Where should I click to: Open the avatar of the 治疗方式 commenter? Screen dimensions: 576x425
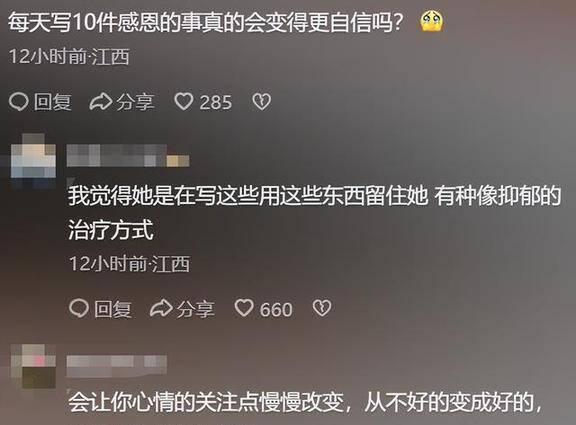coord(33,156)
